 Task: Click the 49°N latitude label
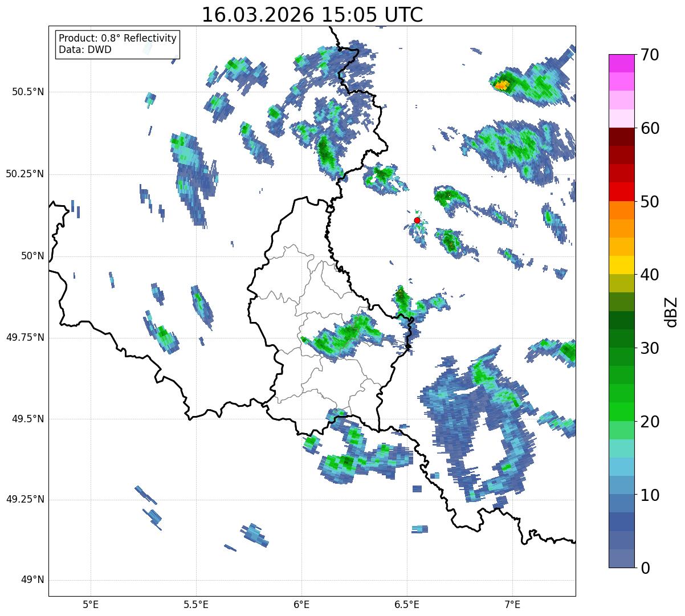click(x=32, y=580)
